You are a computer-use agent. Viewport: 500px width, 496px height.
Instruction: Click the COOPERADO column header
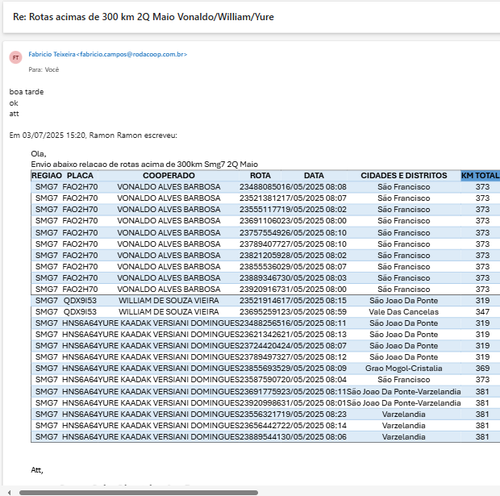click(x=169, y=176)
